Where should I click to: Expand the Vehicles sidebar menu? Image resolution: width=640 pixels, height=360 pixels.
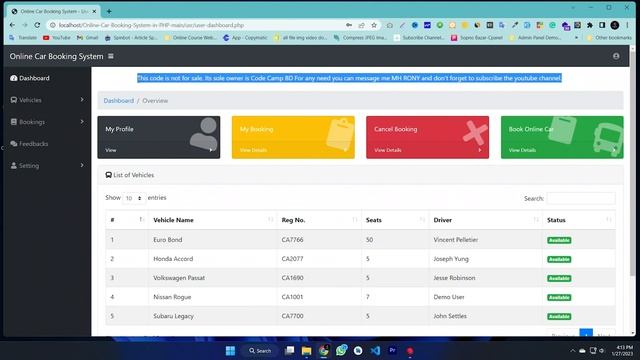[x=47, y=100]
